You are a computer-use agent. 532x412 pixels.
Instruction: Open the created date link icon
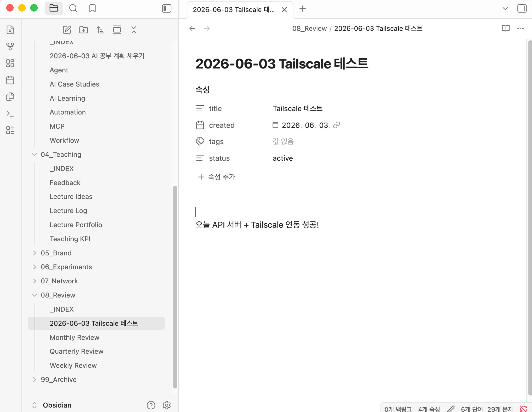tap(337, 125)
